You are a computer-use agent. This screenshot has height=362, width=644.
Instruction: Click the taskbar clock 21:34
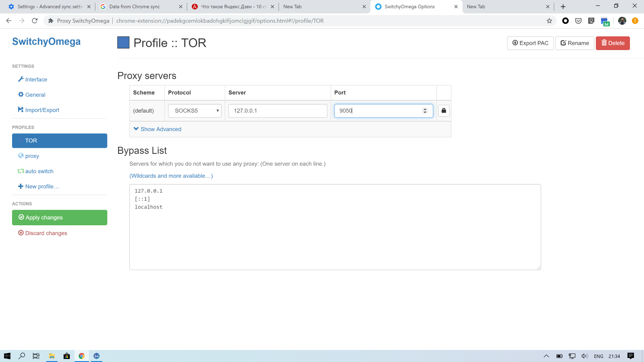614,356
